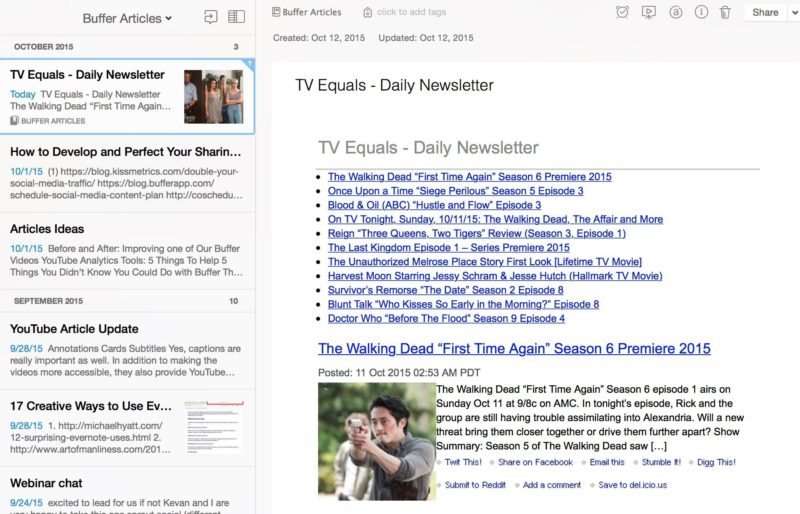Open Reign 'Three Queens, Two Tigers' Review link
The image size is (800, 514).
coord(477,234)
